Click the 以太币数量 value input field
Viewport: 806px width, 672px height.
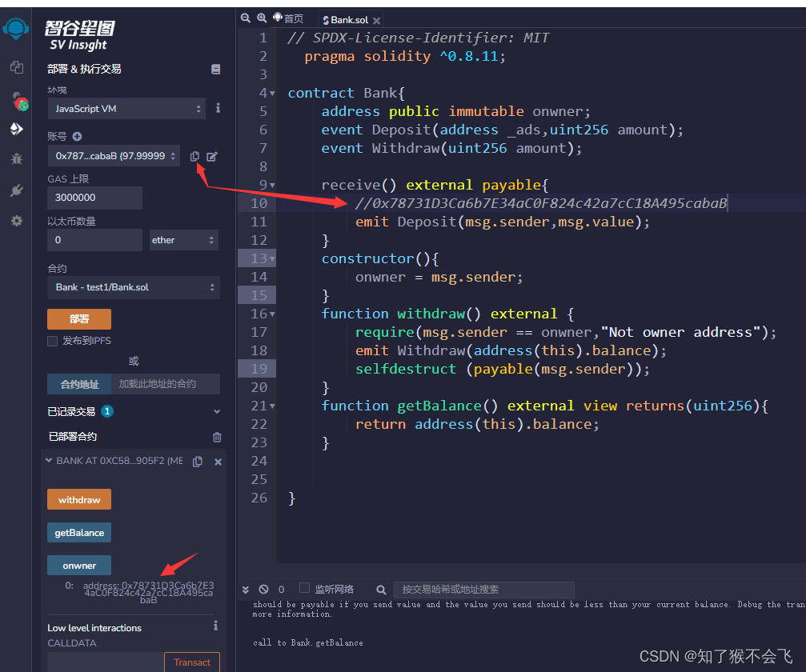[94, 240]
